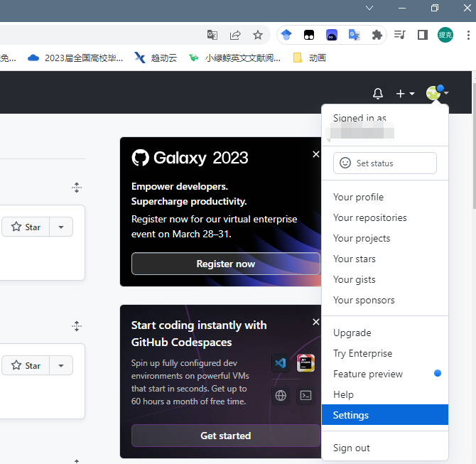The width and height of the screenshot is (476, 464).
Task: Open the GitHub notifications bell
Action: (378, 94)
